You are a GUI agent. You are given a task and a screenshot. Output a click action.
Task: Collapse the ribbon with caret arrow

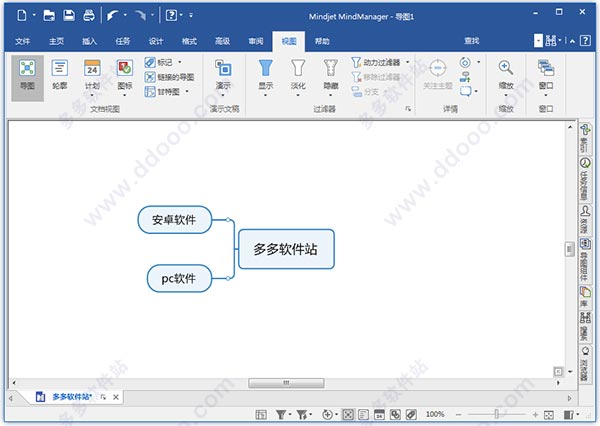(x=572, y=41)
